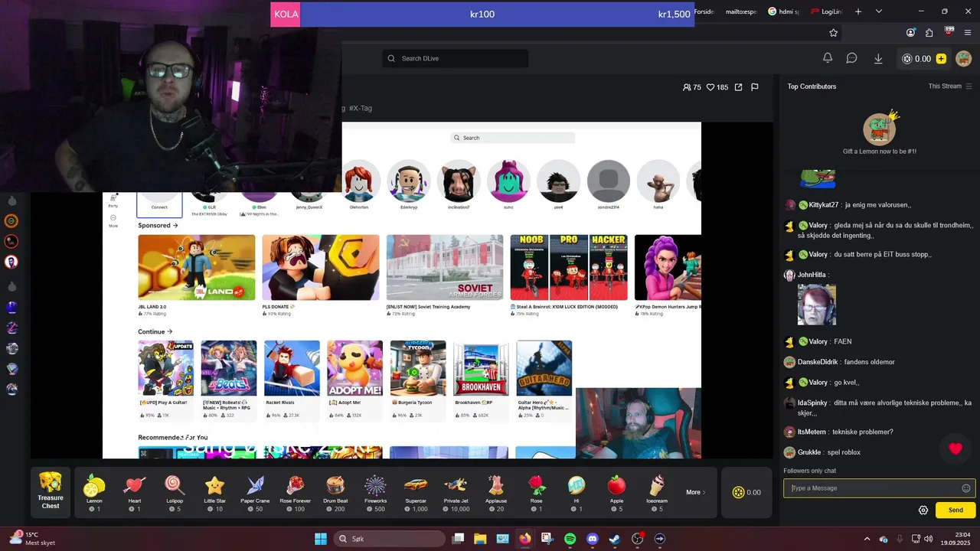Choose the Lolipop gift
Image resolution: width=980 pixels, height=551 pixels.
click(x=175, y=492)
